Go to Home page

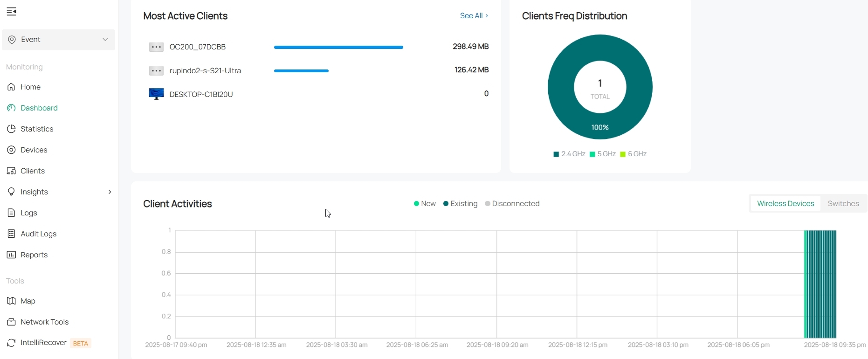pyautogui.click(x=31, y=87)
